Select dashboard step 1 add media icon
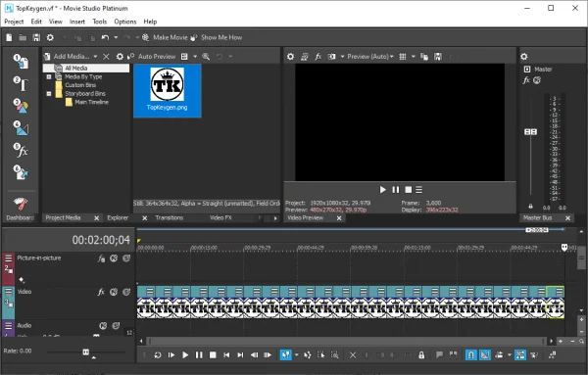The height and width of the screenshot is (375, 588). click(x=21, y=62)
